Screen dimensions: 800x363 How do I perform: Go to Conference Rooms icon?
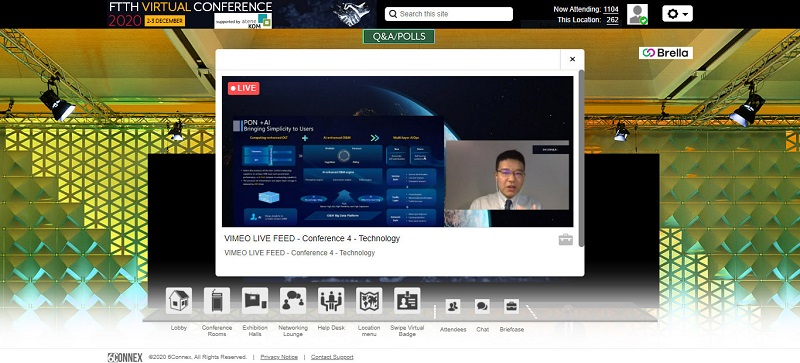(x=217, y=300)
